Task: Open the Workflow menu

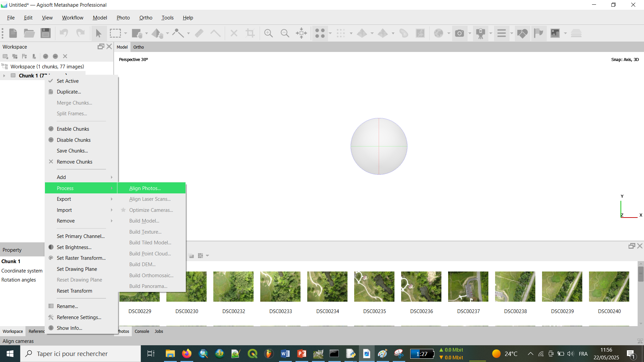Action: (72, 18)
